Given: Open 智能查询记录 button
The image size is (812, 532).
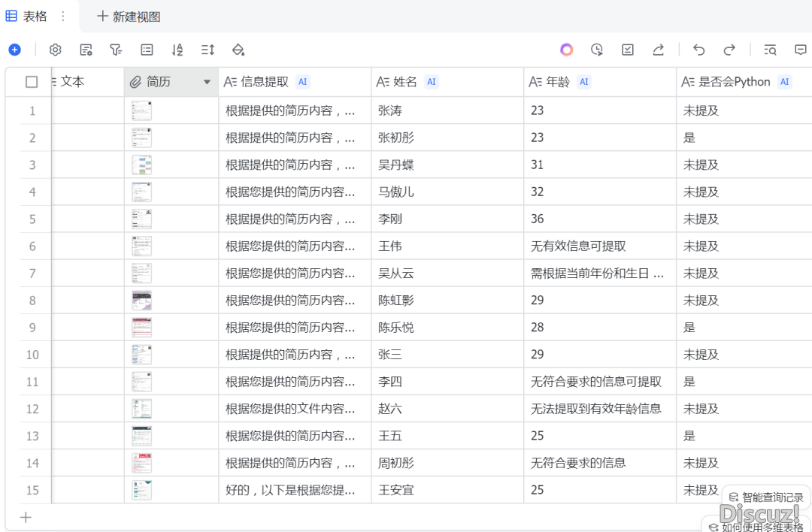Looking at the screenshot, I should [765, 497].
